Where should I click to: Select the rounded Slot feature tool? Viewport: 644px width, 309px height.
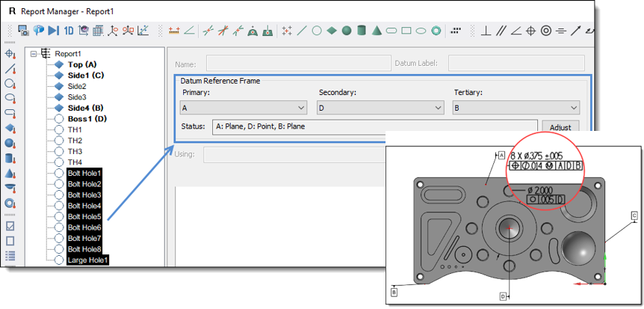coord(391,31)
